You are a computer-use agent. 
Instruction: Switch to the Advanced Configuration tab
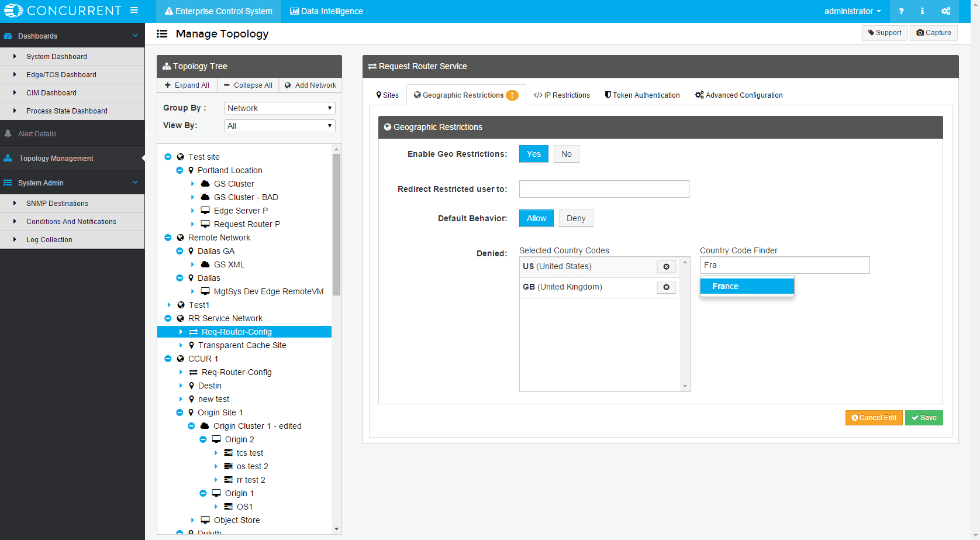coord(739,95)
